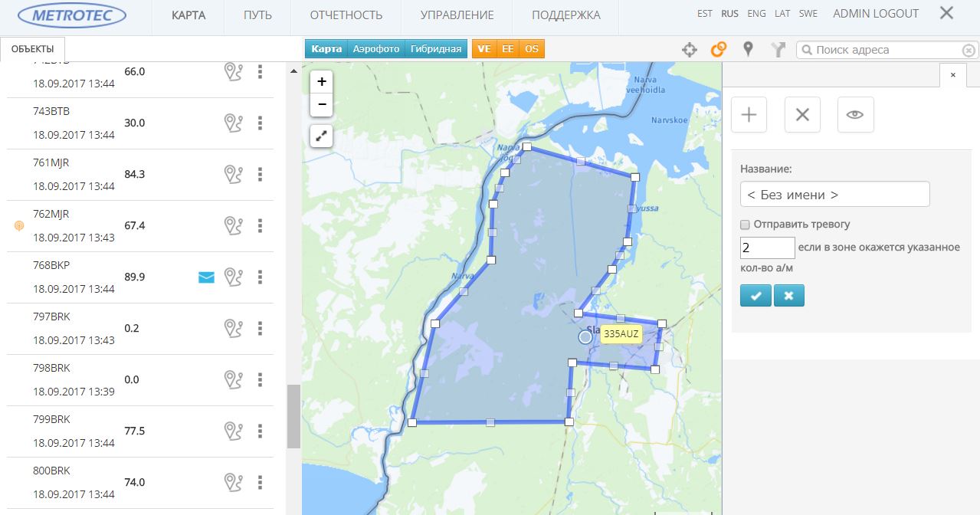The height and width of the screenshot is (515, 980).
Task: Open the envelope message for 768BKP
Action: [206, 277]
